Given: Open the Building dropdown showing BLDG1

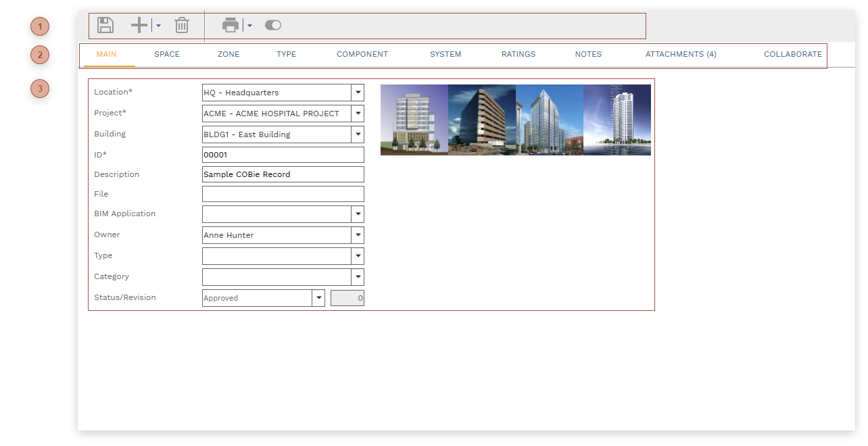Looking at the screenshot, I should tap(358, 134).
